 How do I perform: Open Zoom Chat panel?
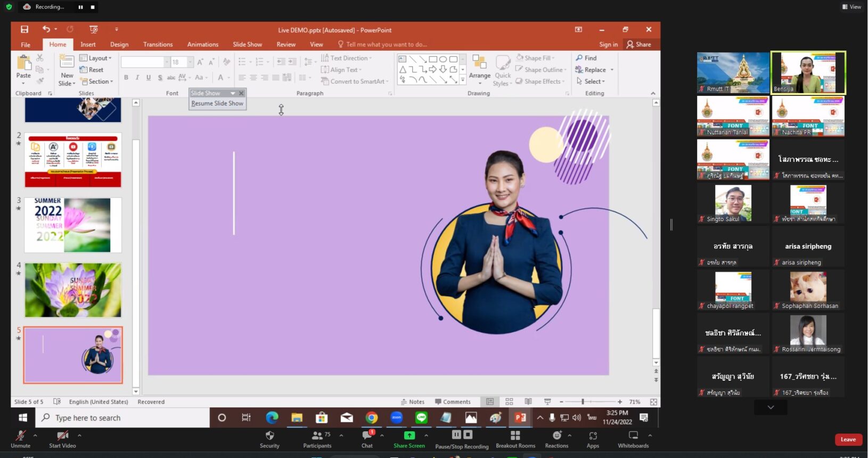tap(367, 439)
